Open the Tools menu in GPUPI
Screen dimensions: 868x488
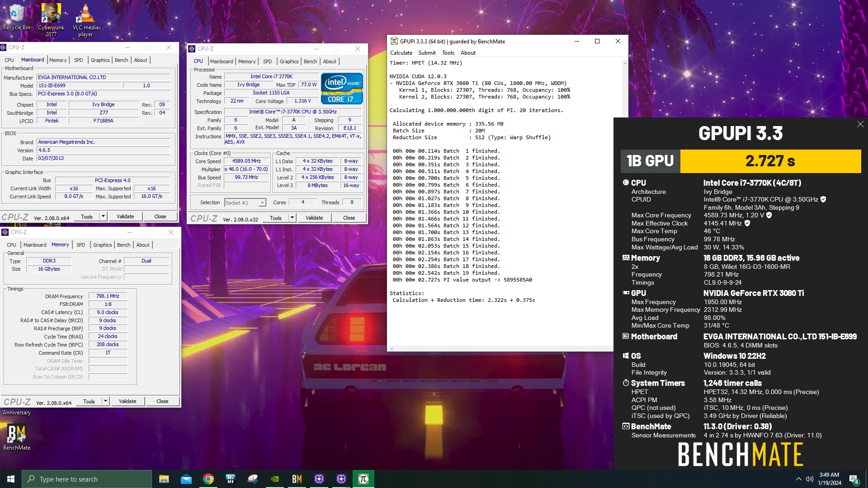(448, 53)
